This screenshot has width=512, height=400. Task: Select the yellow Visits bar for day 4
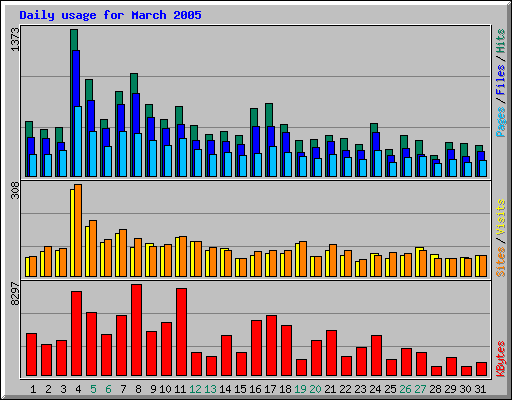click(x=72, y=233)
